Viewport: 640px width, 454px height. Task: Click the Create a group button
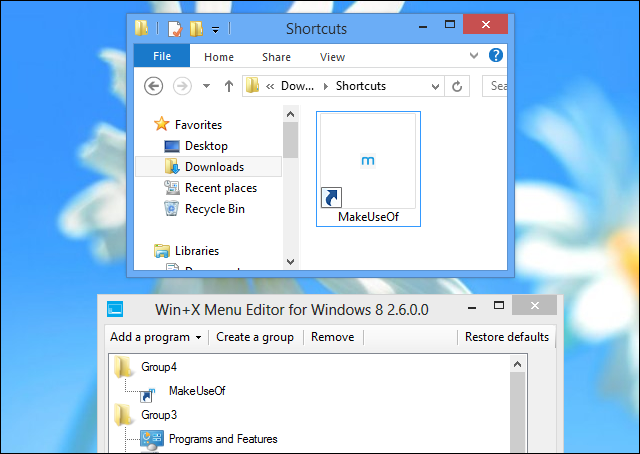coord(255,337)
